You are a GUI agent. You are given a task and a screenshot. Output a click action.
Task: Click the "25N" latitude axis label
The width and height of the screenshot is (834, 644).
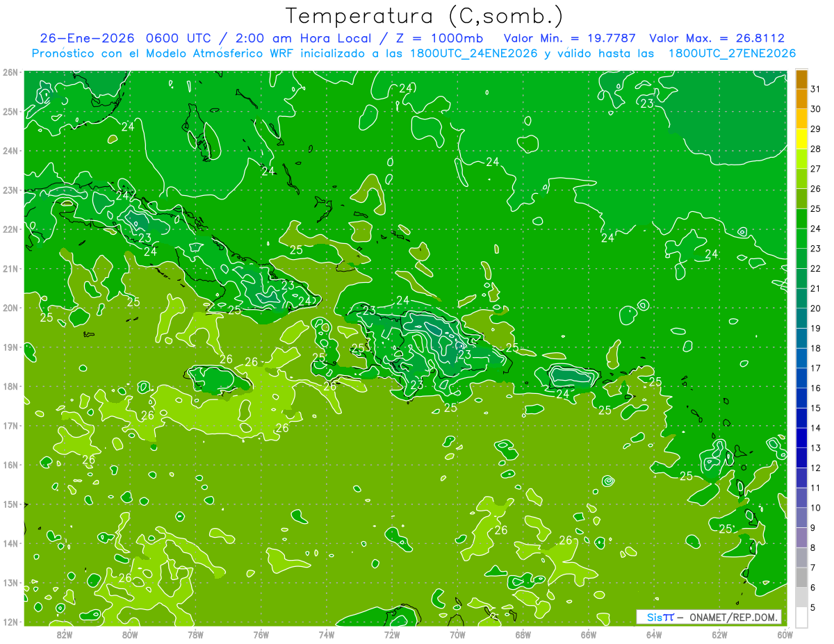[10, 111]
